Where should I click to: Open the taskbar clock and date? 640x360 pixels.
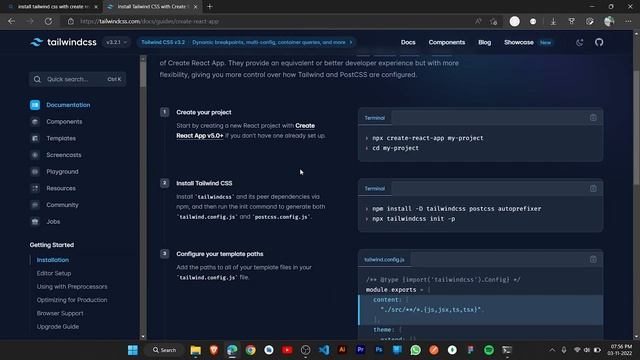pos(620,350)
